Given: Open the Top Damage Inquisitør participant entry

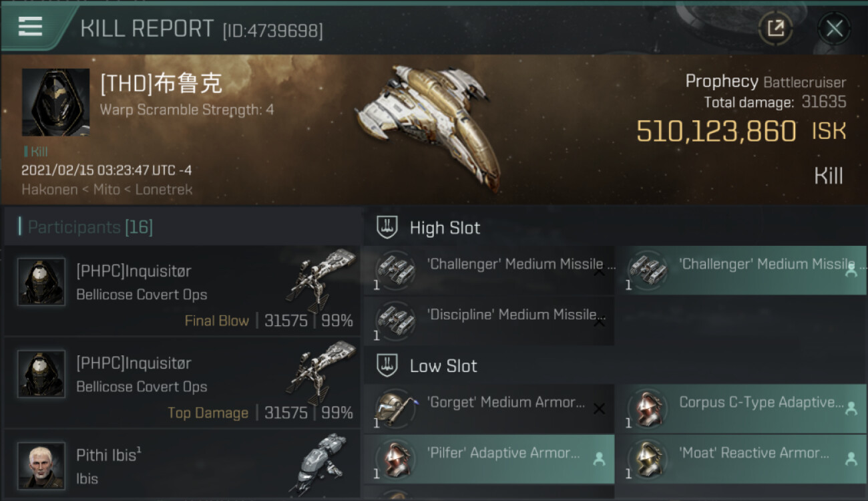Looking at the screenshot, I should 182,383.
